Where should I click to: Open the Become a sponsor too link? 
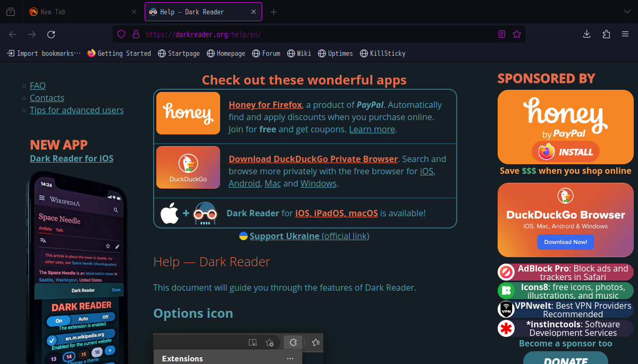566,343
